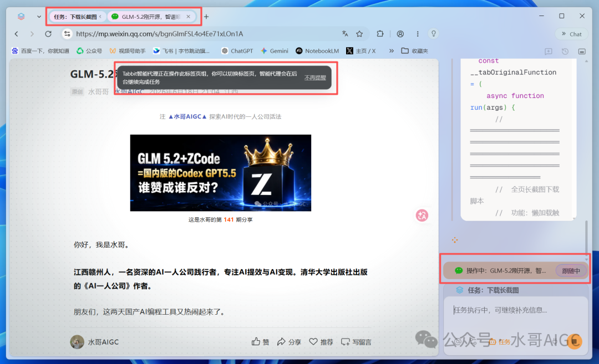Show more bookmarks with the double chevron

point(391,51)
